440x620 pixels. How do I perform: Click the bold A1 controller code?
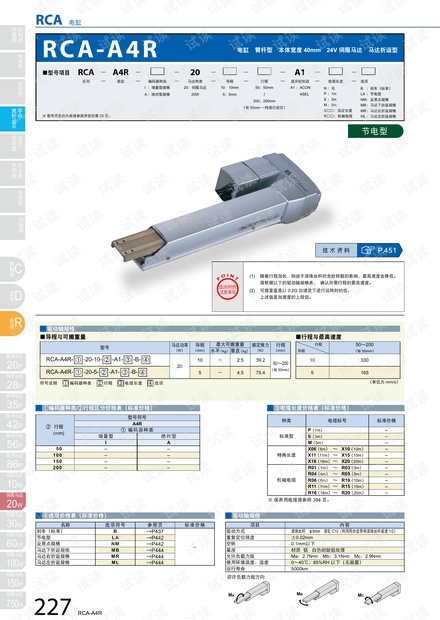click(x=300, y=72)
